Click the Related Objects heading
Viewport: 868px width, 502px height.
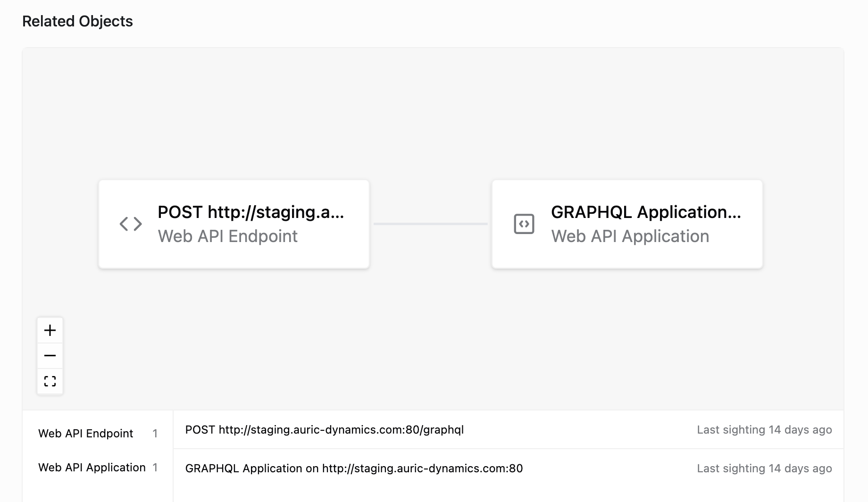77,21
